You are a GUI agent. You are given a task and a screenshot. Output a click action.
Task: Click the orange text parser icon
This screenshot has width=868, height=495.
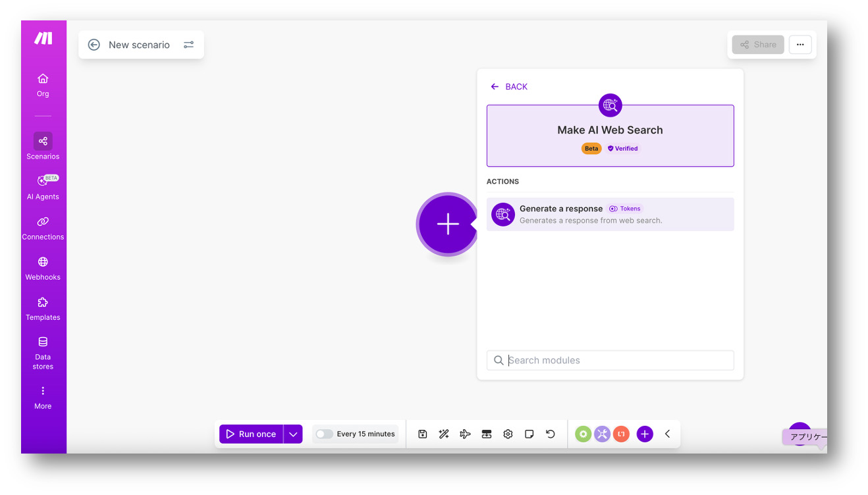click(621, 434)
